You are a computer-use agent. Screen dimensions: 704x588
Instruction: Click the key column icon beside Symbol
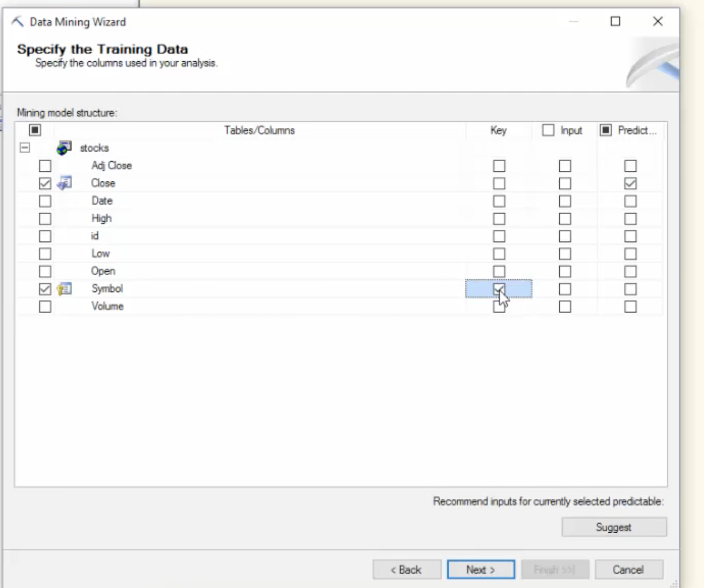point(64,289)
